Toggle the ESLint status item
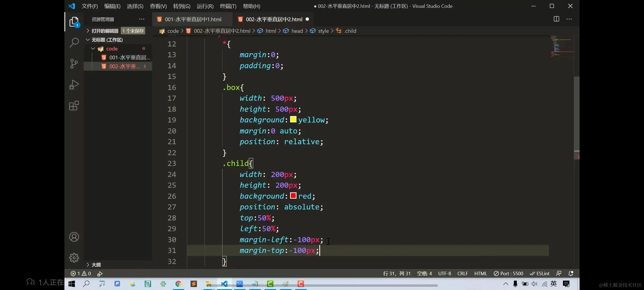This screenshot has width=644, height=290. pos(540,273)
